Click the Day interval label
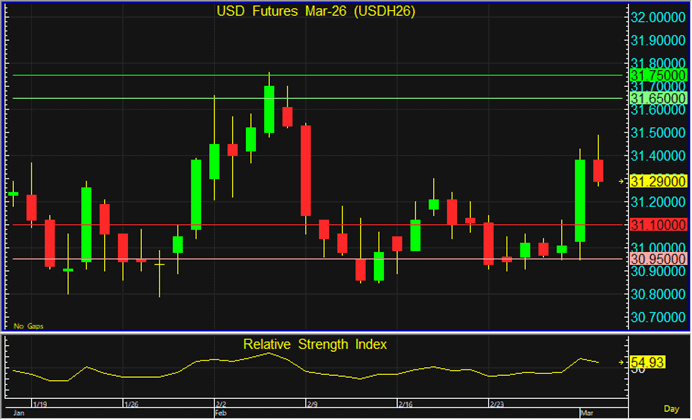692x420 pixels. 671,409
